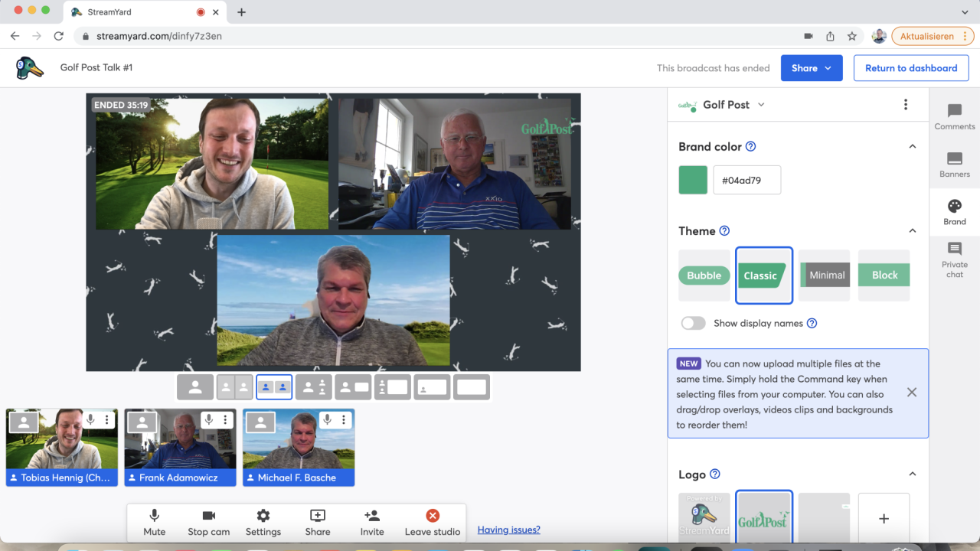Mute the microphone
This screenshot has width=980, height=551.
click(x=155, y=523)
